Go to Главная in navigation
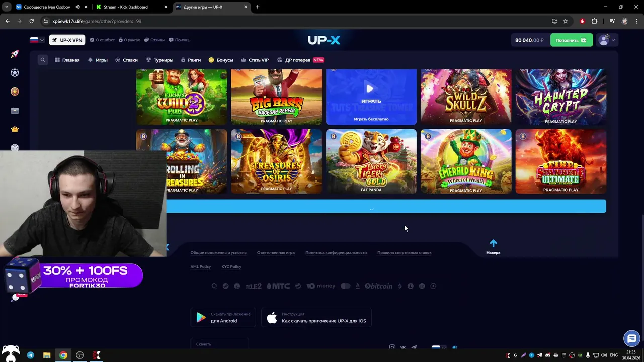The image size is (644, 362). point(67,60)
